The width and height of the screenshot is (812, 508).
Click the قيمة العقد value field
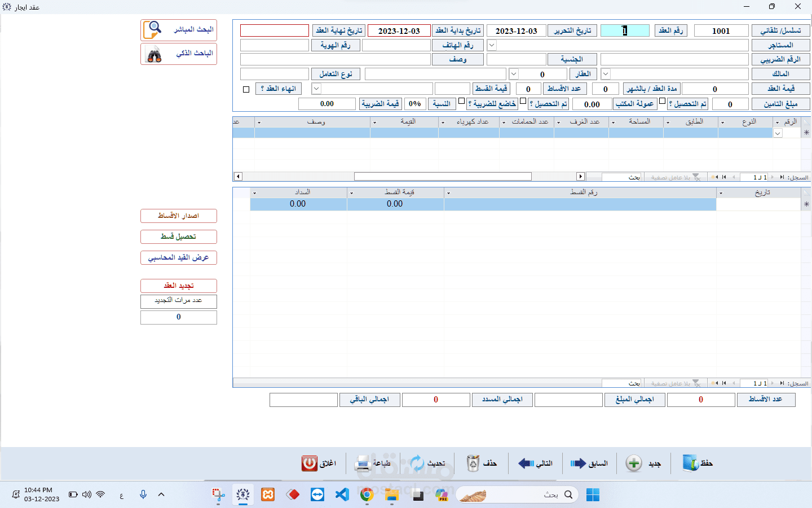(x=715, y=89)
